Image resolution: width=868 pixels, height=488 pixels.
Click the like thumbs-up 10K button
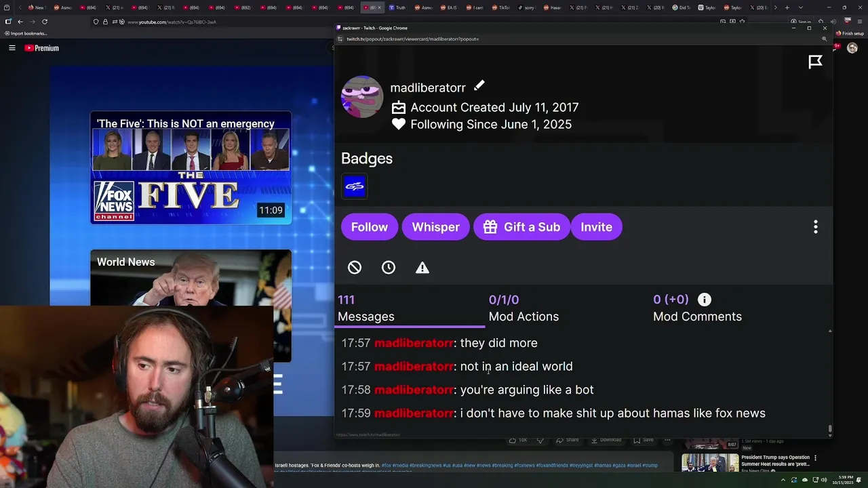coord(518,440)
